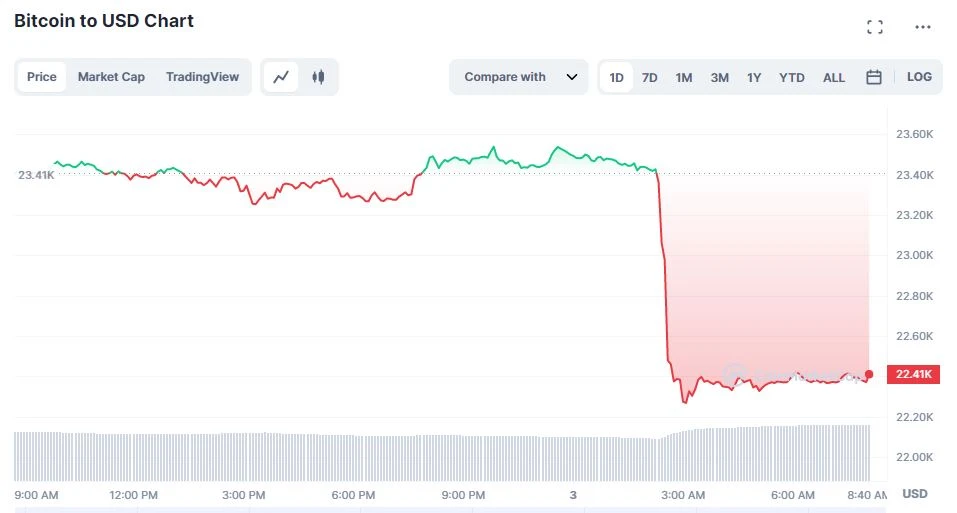
Task: Click the red endpoint dot on chart line
Action: coord(869,375)
